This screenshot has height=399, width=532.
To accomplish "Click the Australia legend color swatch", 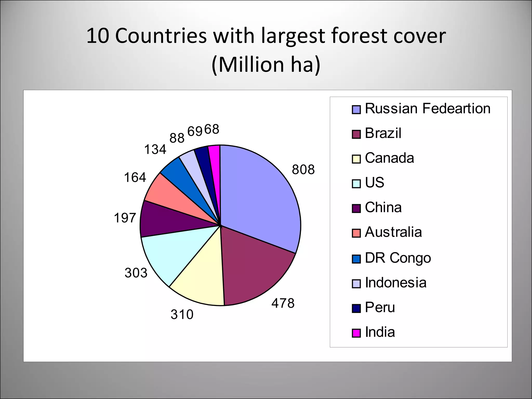I will click(356, 233).
